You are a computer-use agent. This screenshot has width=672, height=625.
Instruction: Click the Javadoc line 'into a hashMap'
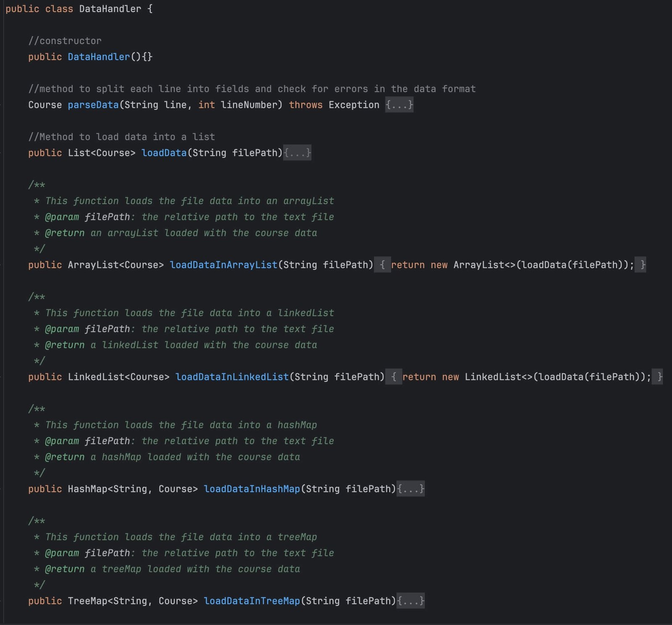click(176, 425)
